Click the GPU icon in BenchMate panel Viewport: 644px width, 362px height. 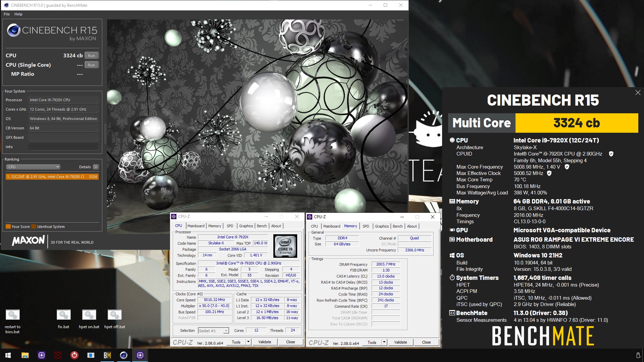pos(452,230)
